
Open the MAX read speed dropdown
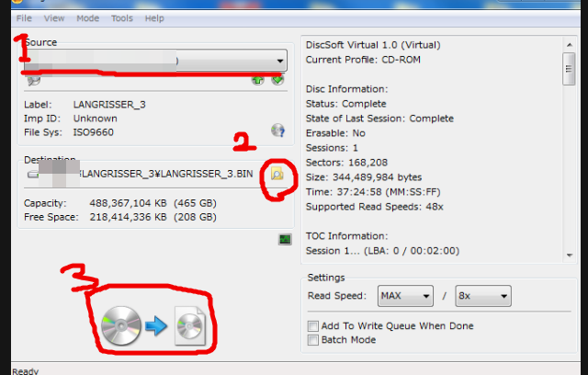coord(405,296)
